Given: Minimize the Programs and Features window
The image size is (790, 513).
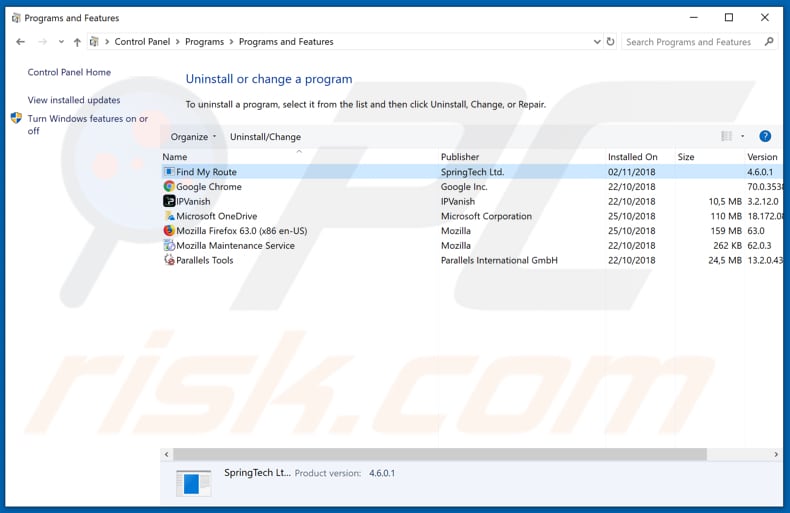Looking at the screenshot, I should [x=694, y=18].
